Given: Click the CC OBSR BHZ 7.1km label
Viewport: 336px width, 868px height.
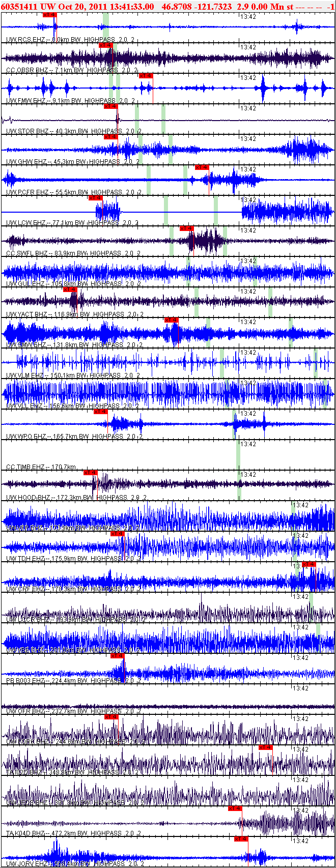Looking at the screenshot, I should (x=72, y=70).
